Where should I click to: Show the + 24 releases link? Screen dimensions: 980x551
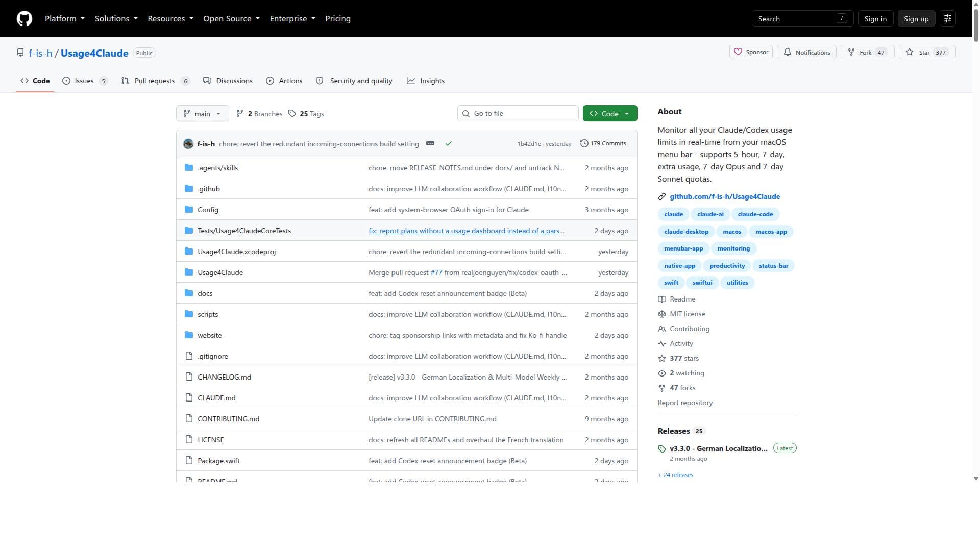675,475
